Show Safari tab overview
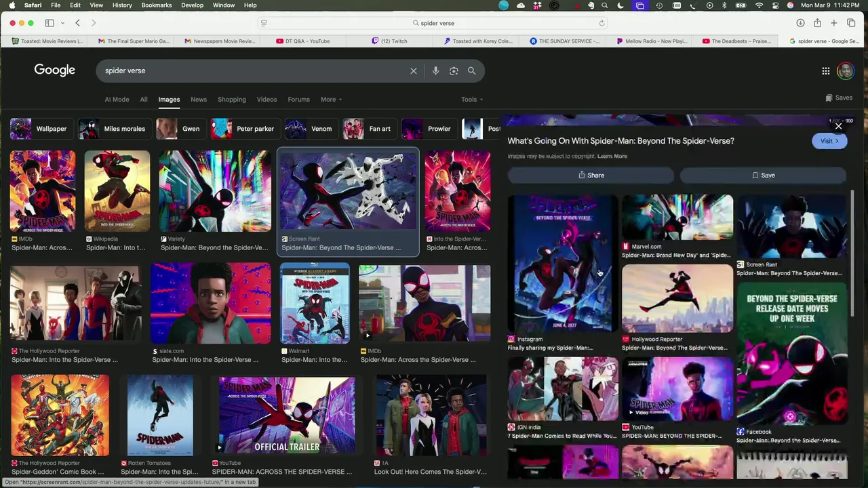Viewport: 868px width, 488px height. coord(851,23)
